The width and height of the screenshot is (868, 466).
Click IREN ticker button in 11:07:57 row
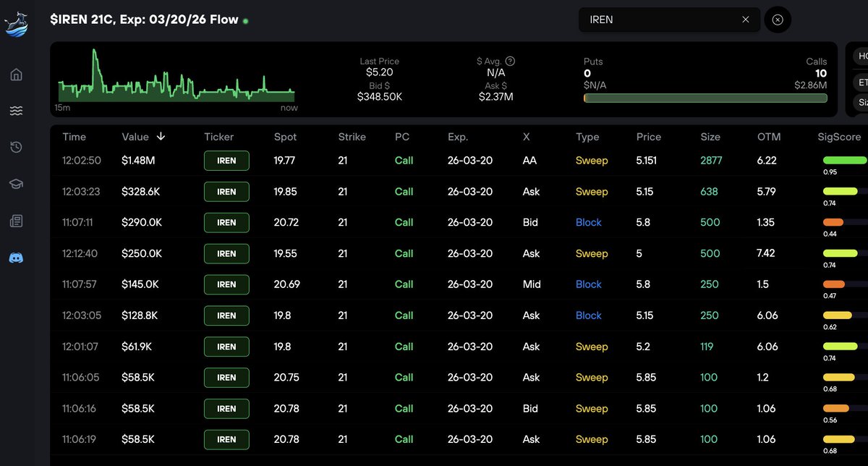226,284
